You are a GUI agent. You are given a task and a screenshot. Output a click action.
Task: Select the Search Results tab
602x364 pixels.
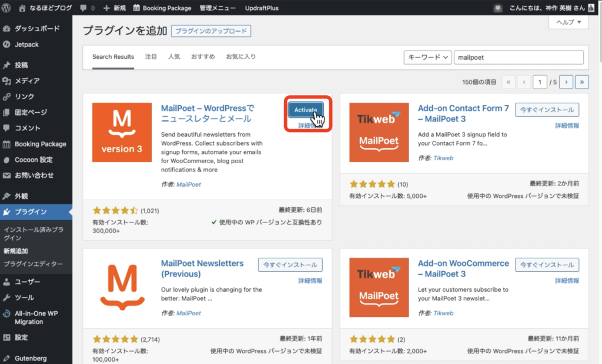(113, 57)
